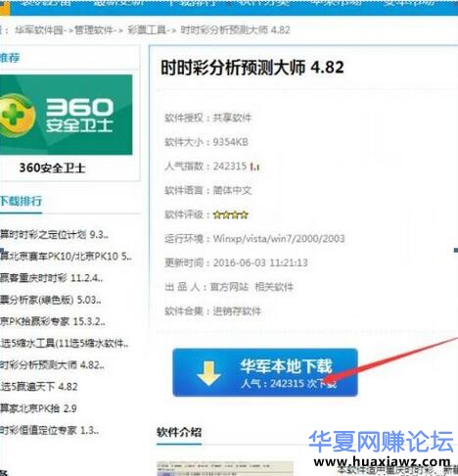Open ranking item 选5赢遍天下 4.82
The width and height of the screenshot is (458, 476).
pyautogui.click(x=39, y=387)
